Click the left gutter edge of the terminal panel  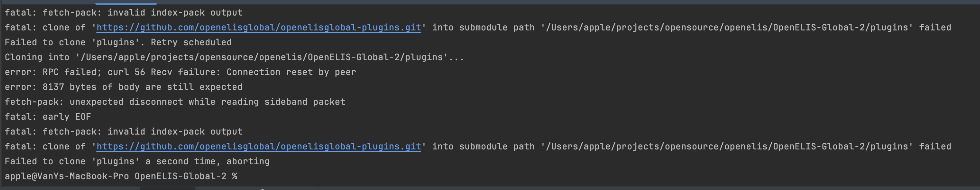(1, 95)
